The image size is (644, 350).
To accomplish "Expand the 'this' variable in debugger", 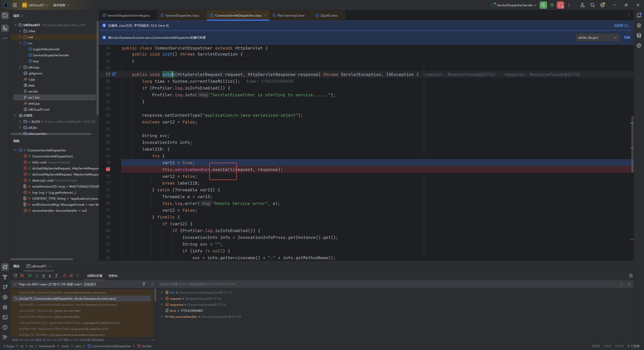I will pos(162,292).
